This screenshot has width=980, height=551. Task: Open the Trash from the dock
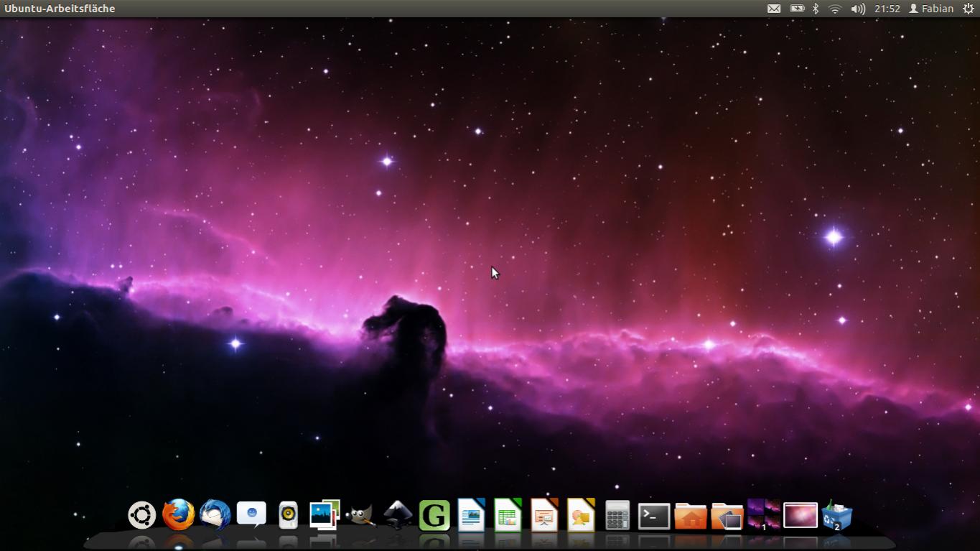[x=836, y=514]
